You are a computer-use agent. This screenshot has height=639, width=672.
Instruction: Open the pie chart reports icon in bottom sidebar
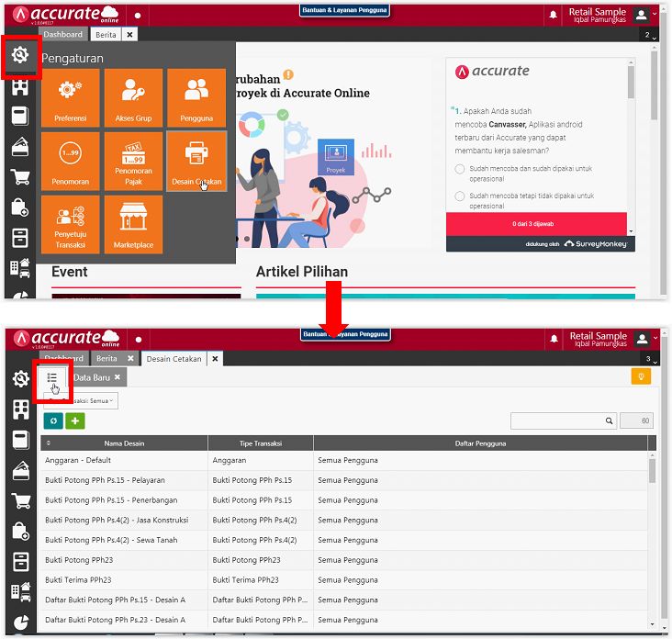coord(20,622)
